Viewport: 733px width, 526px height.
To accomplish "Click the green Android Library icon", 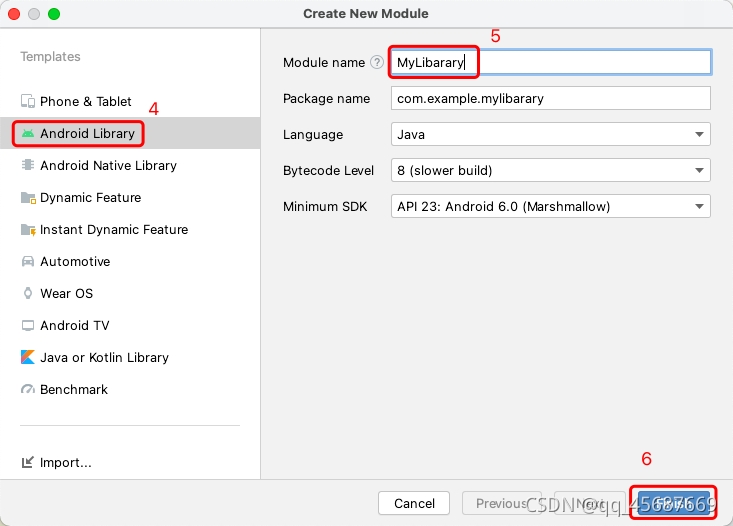I will click(x=28, y=134).
